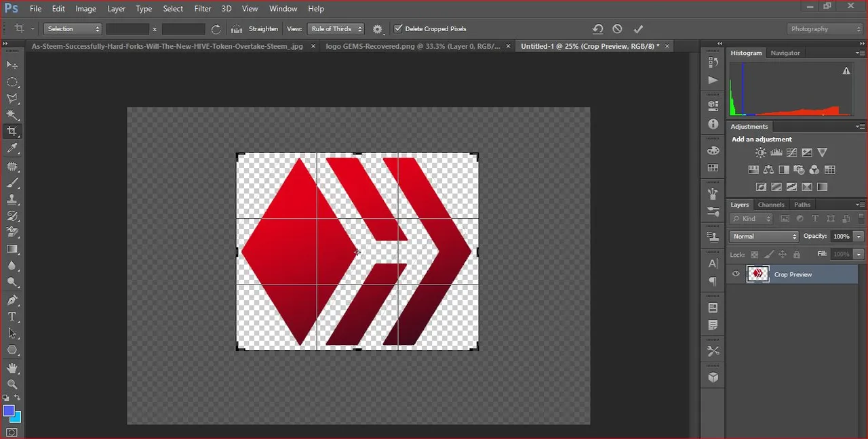This screenshot has width=868, height=439.
Task: Open the collapsed Actions panel icon
Action: coord(713,80)
